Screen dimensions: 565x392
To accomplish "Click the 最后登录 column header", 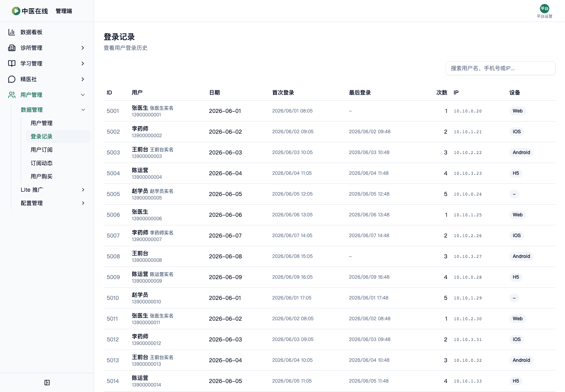I will (360, 93).
